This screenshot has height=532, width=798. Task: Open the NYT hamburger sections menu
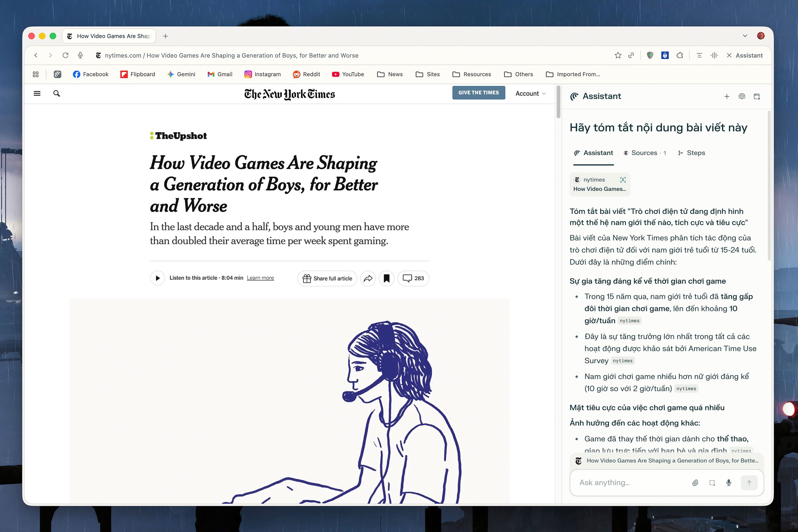pyautogui.click(x=37, y=93)
